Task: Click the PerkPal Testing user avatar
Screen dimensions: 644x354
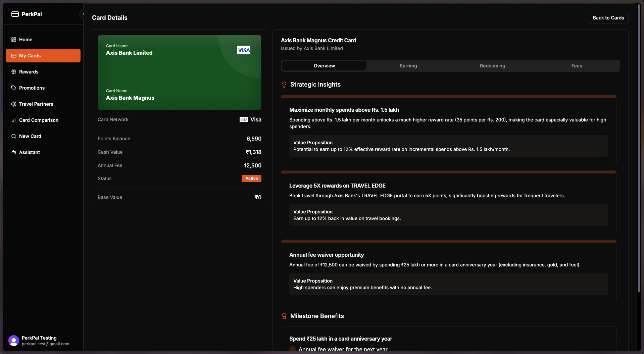Action: [14, 341]
